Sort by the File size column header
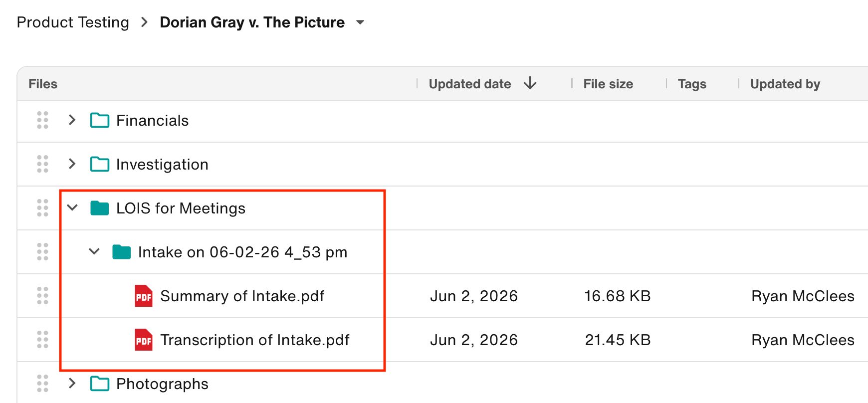Viewport: 868px width, 403px height. pos(608,84)
